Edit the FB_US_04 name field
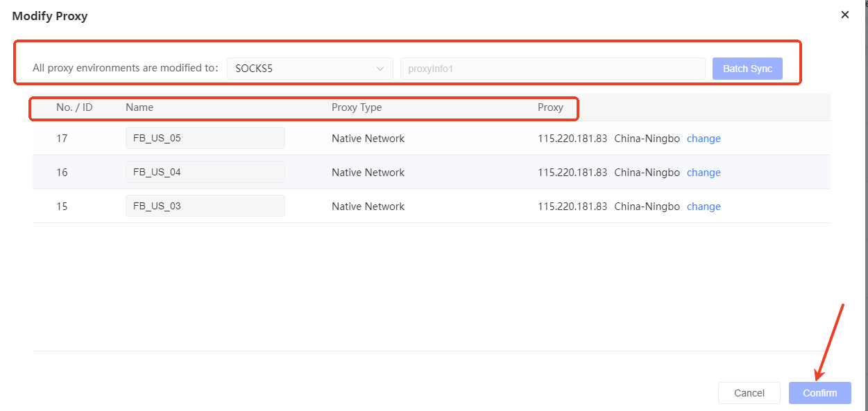 pyautogui.click(x=205, y=172)
